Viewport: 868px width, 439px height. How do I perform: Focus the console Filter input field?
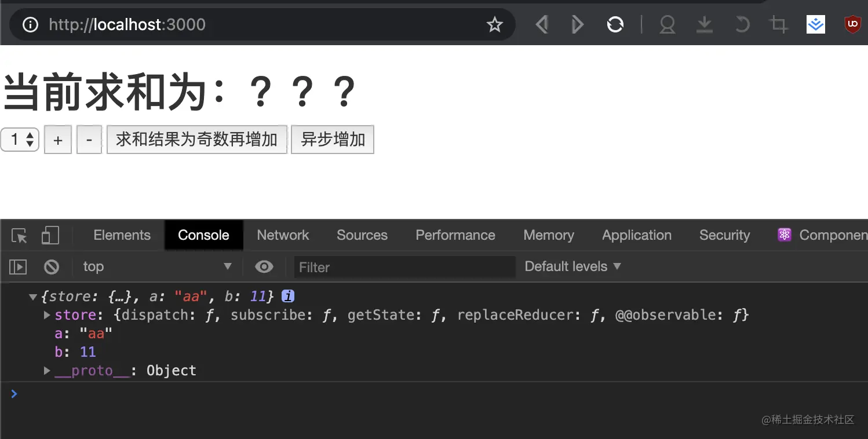point(404,267)
